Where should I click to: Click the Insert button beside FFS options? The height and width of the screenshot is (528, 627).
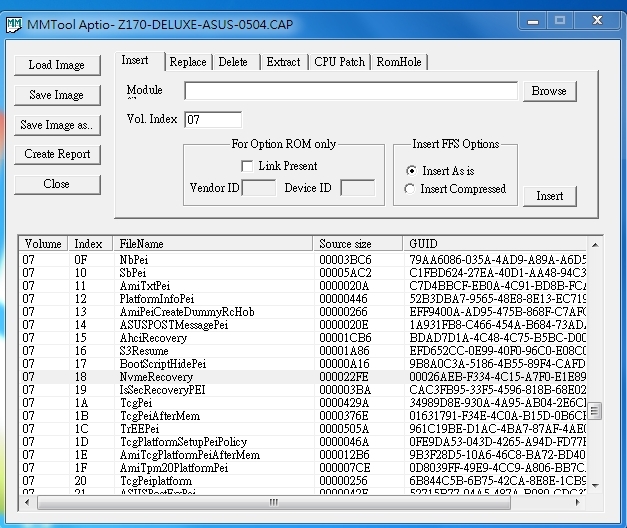pos(549,196)
